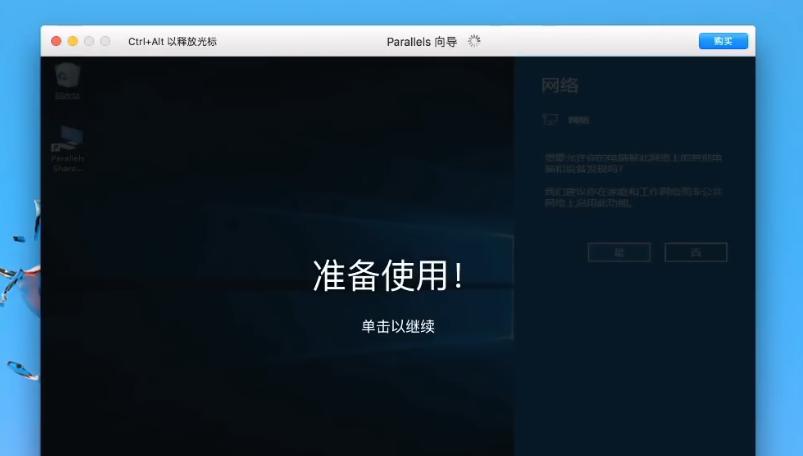Click the 网络 panel heading
Viewport: 803px width, 456px height.
pyautogui.click(x=560, y=85)
